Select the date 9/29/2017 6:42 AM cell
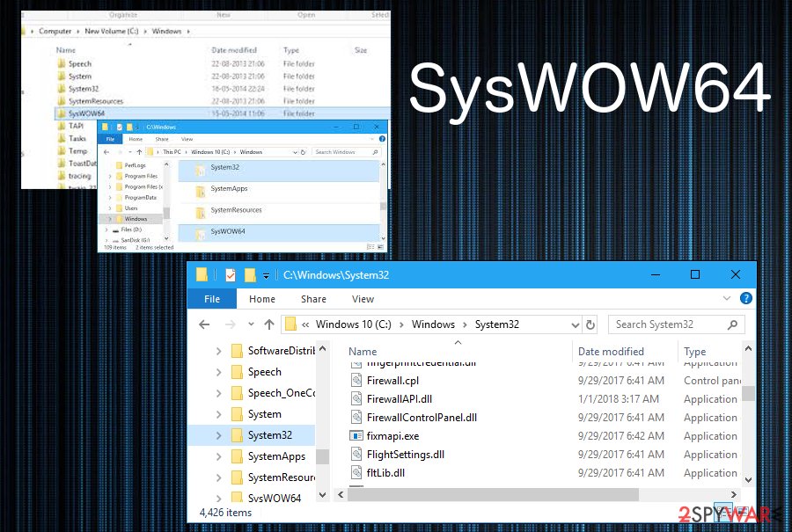 pos(620,436)
